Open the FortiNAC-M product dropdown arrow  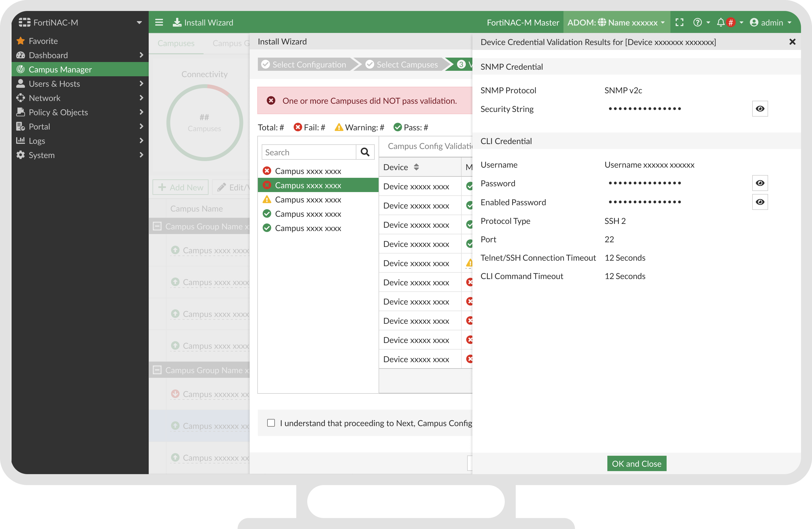pyautogui.click(x=139, y=22)
